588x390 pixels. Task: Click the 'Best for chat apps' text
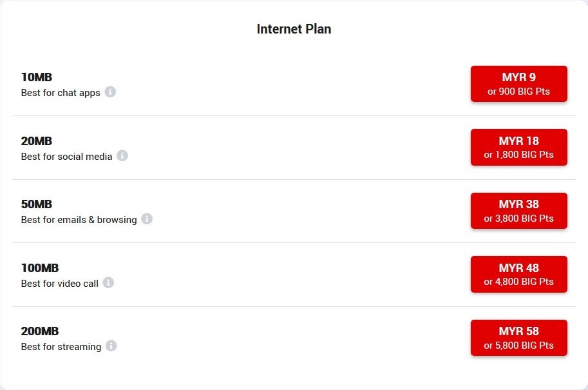coord(61,93)
